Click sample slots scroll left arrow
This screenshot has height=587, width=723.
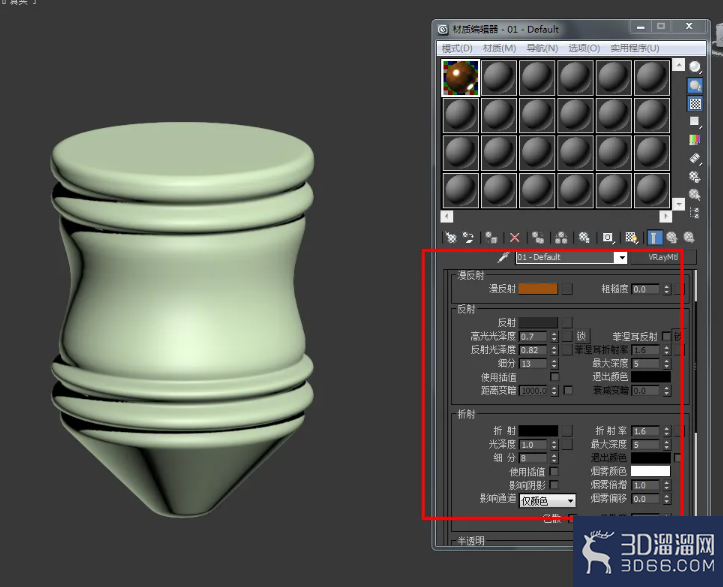tap(447, 216)
